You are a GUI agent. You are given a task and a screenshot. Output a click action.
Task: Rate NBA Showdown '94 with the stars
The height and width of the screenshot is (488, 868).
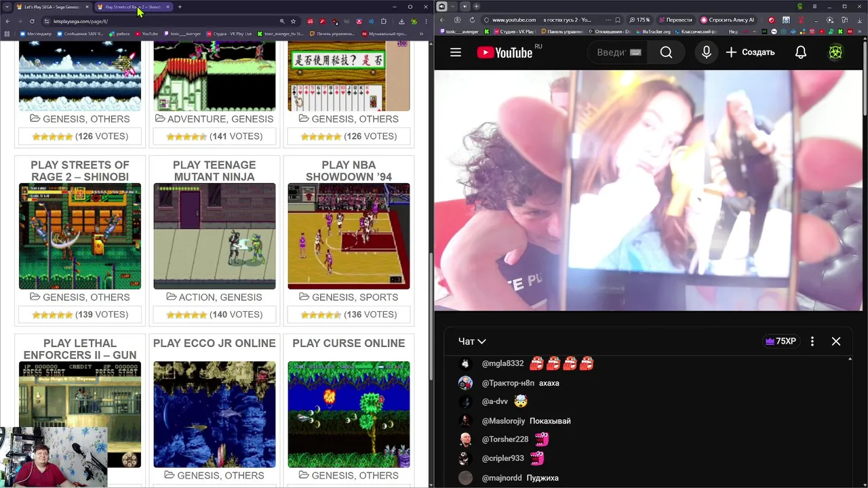(x=321, y=314)
